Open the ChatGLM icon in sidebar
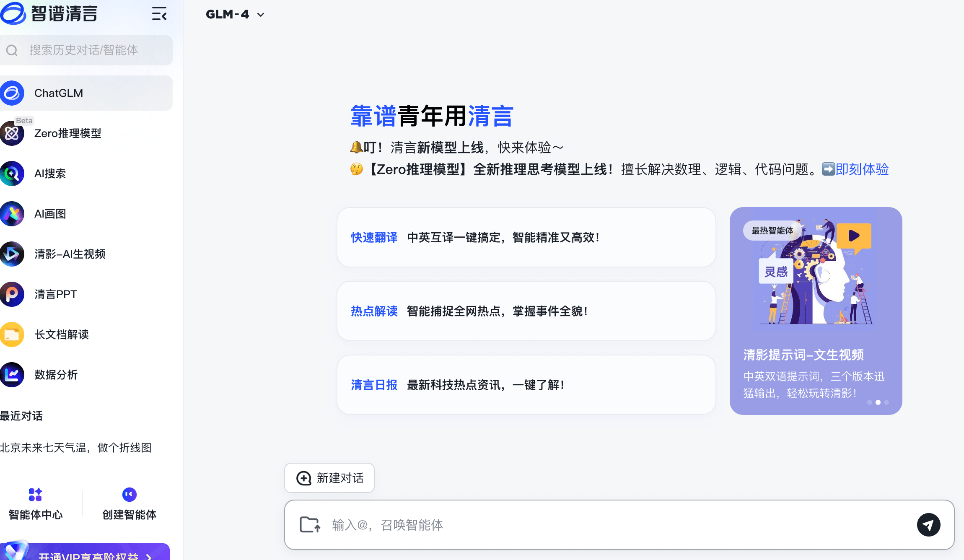Screen dimensions: 964x560 (x=12, y=93)
